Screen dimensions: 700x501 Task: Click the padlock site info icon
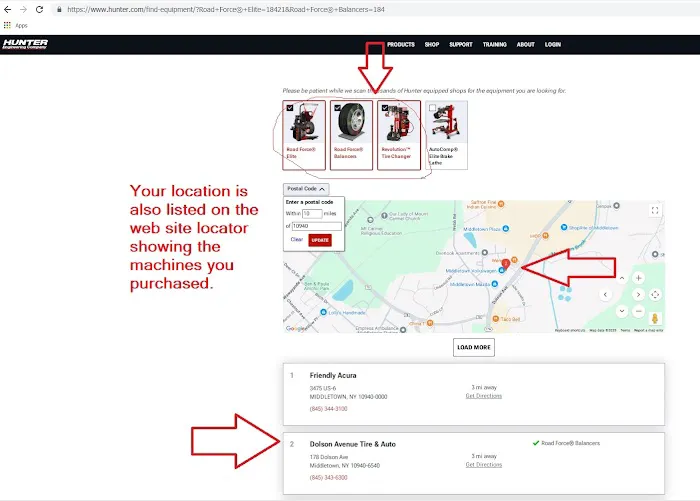(59, 9)
